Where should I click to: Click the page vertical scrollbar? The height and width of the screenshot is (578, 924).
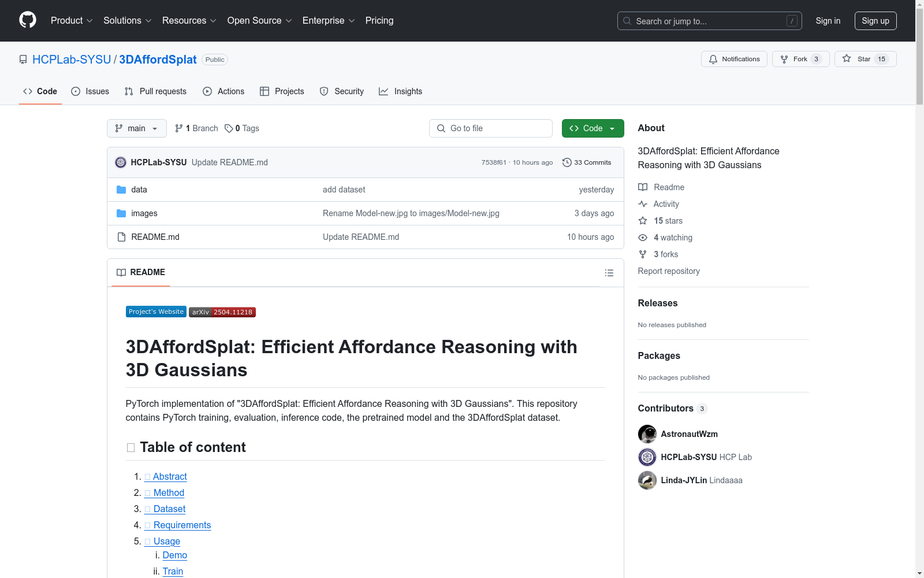(919, 58)
